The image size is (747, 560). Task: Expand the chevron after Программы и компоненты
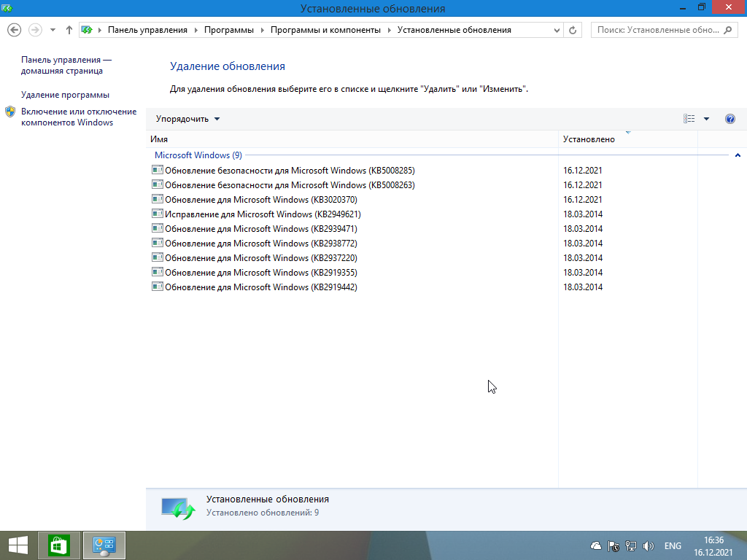[x=390, y=30]
